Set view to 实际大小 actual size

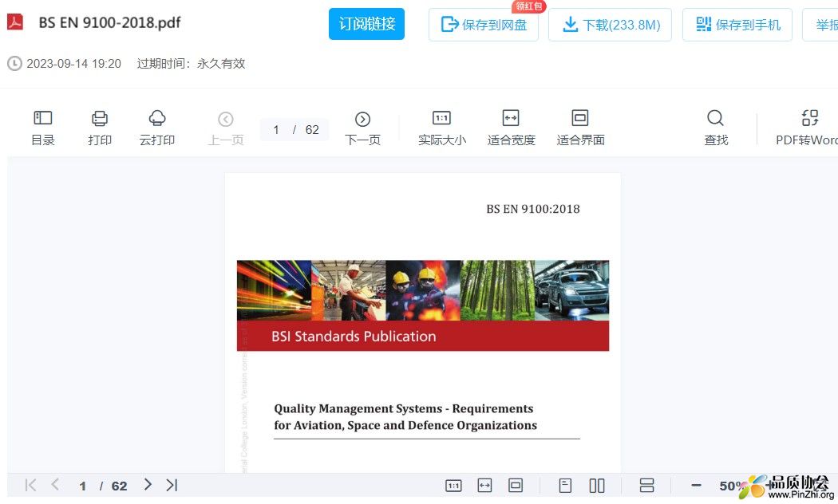pyautogui.click(x=442, y=128)
